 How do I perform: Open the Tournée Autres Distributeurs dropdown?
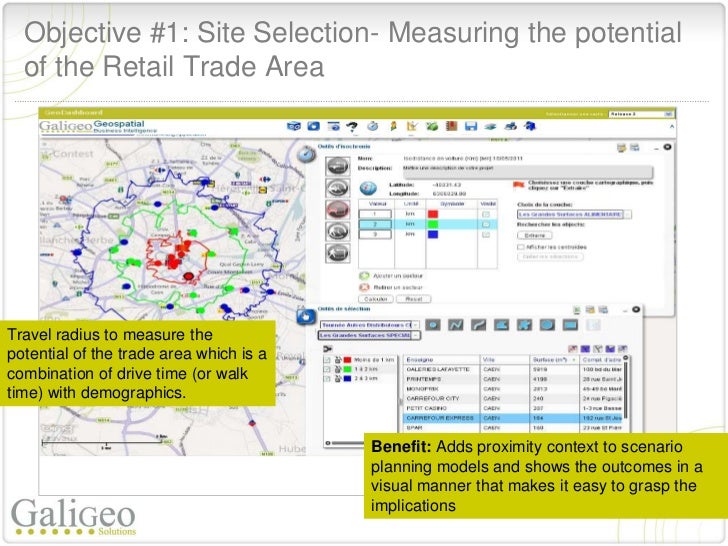coord(369,325)
